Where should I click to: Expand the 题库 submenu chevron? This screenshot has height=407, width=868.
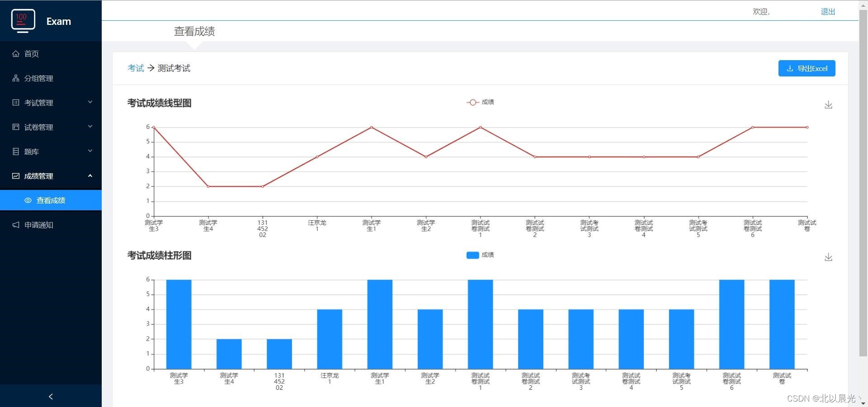pos(90,151)
